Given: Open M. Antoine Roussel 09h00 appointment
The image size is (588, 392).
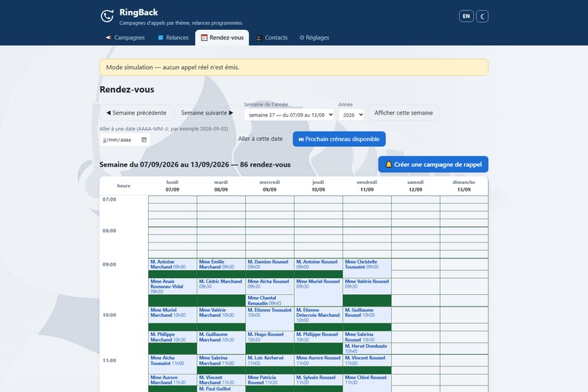Looking at the screenshot, I should (318, 264).
